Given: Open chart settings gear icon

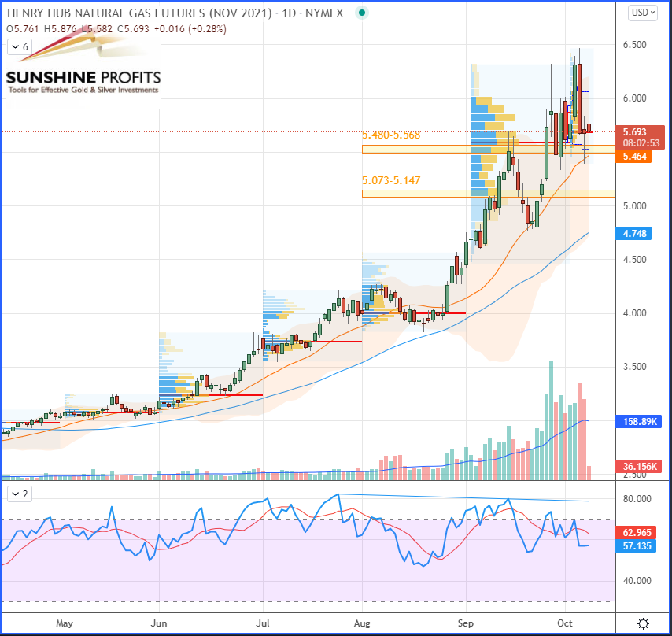Looking at the screenshot, I should 643,623.
